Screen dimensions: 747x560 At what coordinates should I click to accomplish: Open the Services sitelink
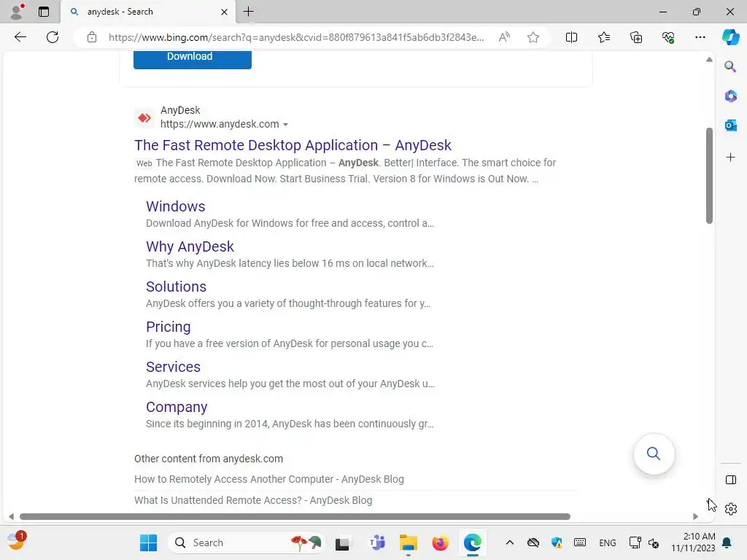coord(173,367)
